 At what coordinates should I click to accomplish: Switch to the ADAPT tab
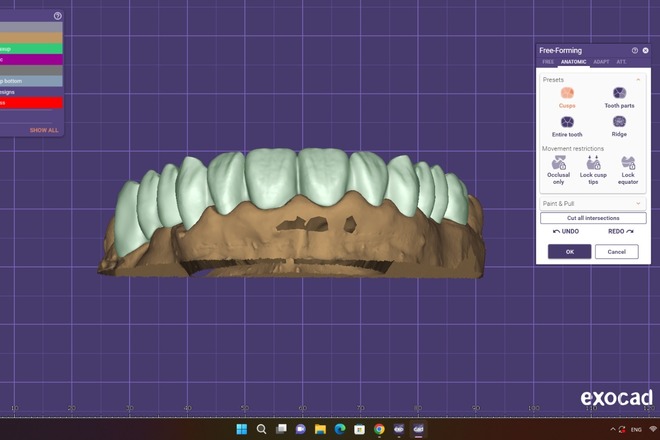click(x=601, y=62)
